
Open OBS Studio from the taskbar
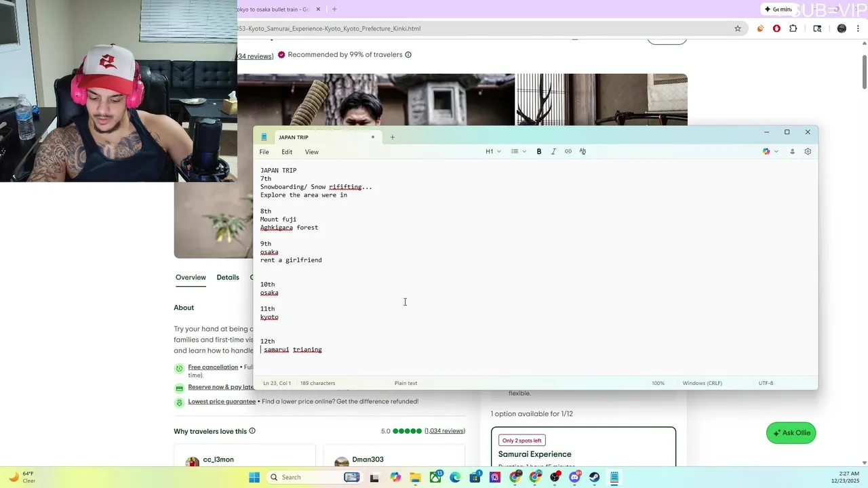click(555, 477)
